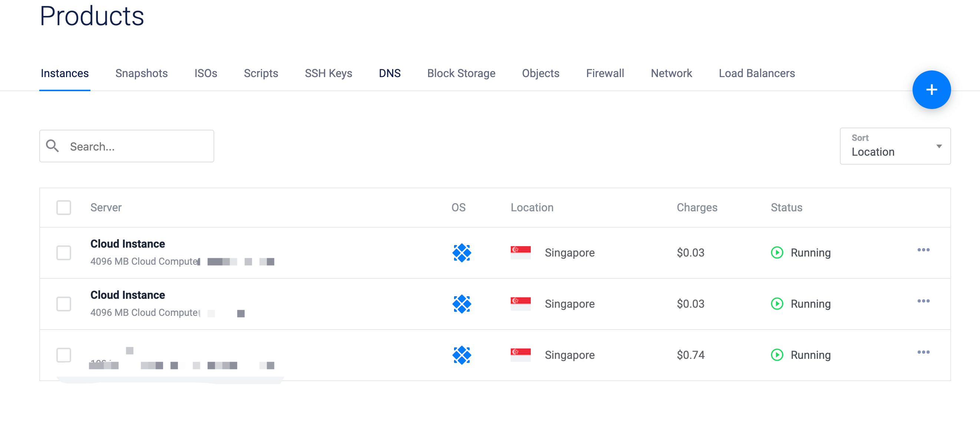Open the Load Balancers tab

click(756, 73)
